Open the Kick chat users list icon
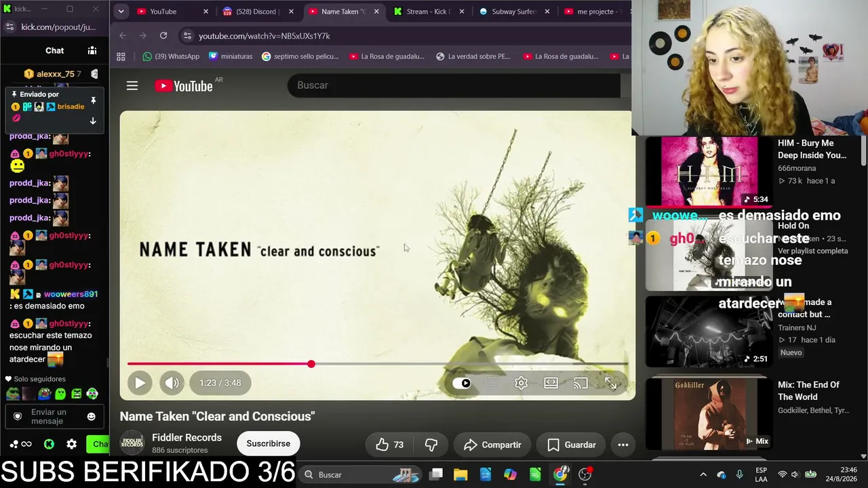Viewport: 868px width, 488px height. 92,50
